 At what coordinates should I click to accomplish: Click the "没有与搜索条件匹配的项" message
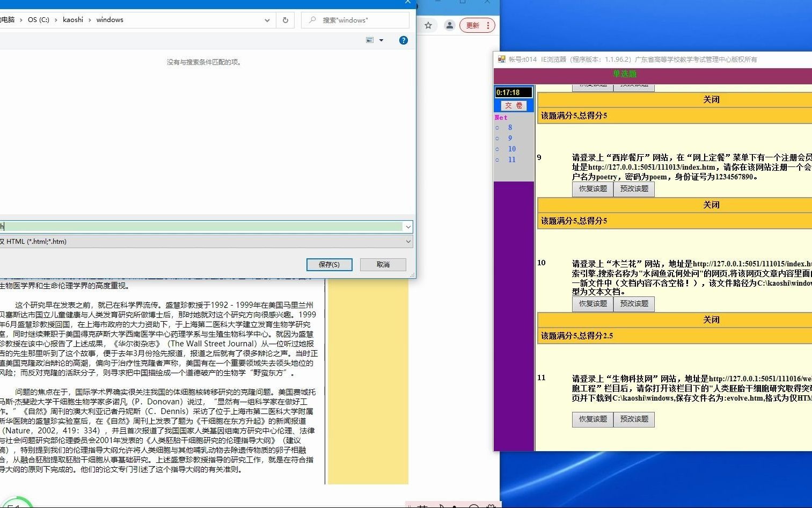(205, 62)
